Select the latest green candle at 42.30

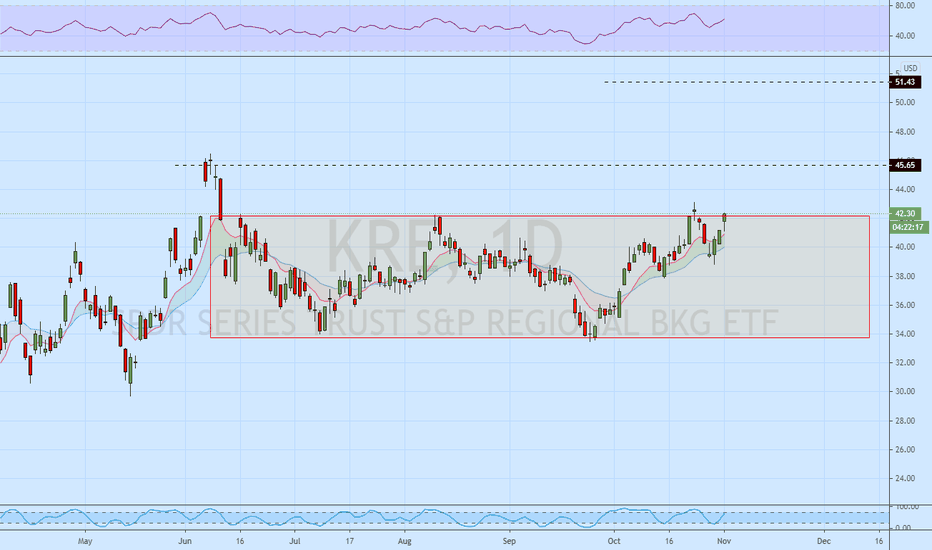coord(725,218)
